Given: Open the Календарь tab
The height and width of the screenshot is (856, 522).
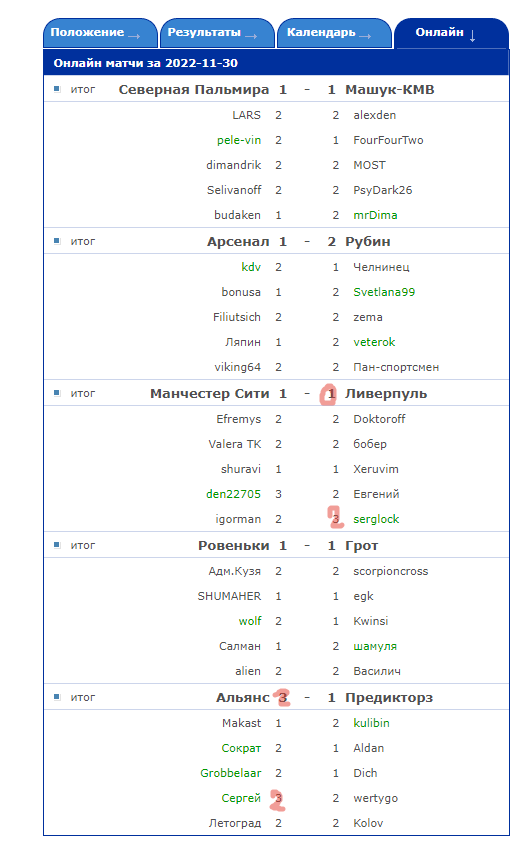Looking at the screenshot, I should pyautogui.click(x=334, y=33).
